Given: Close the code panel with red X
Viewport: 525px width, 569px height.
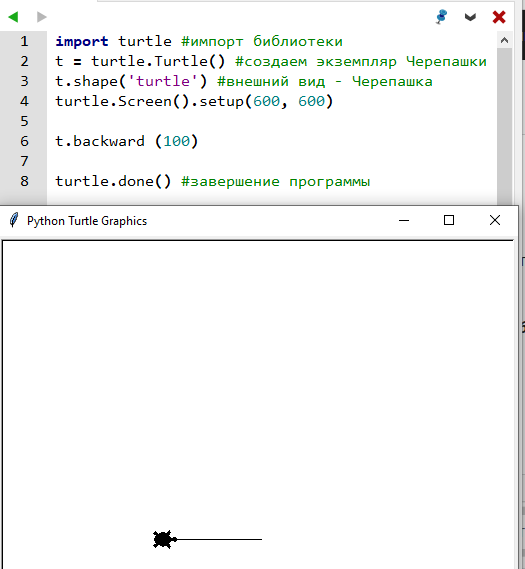Looking at the screenshot, I should click(499, 17).
